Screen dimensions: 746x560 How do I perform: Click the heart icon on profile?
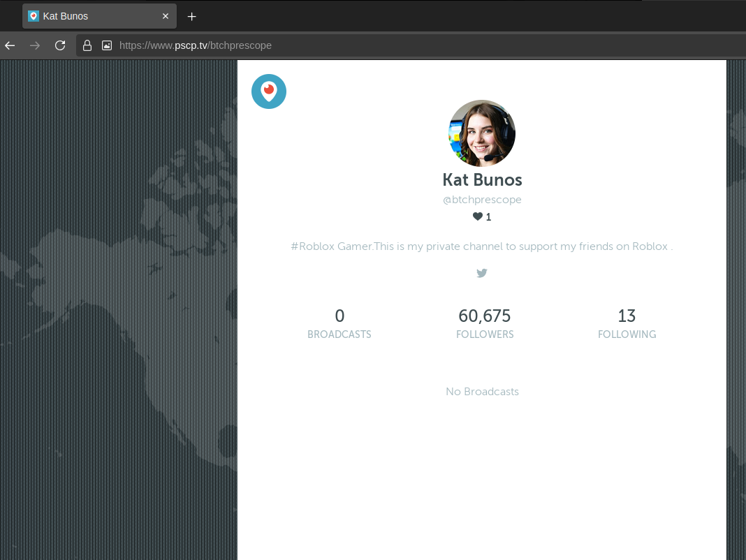point(478,216)
